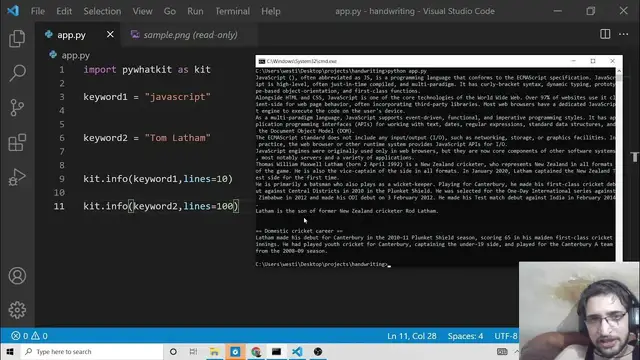
Task: Click the "Tom Latham" string in code
Action: point(178,138)
